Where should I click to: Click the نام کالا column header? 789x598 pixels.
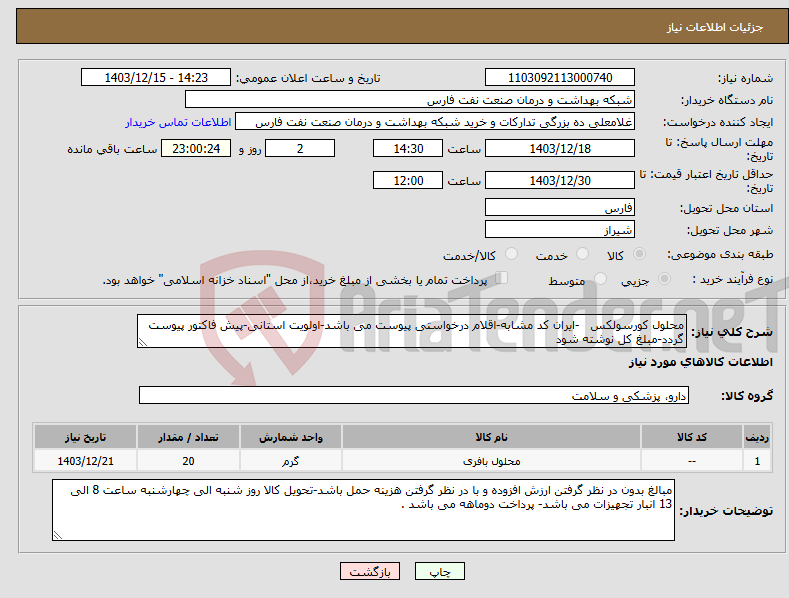click(x=491, y=437)
